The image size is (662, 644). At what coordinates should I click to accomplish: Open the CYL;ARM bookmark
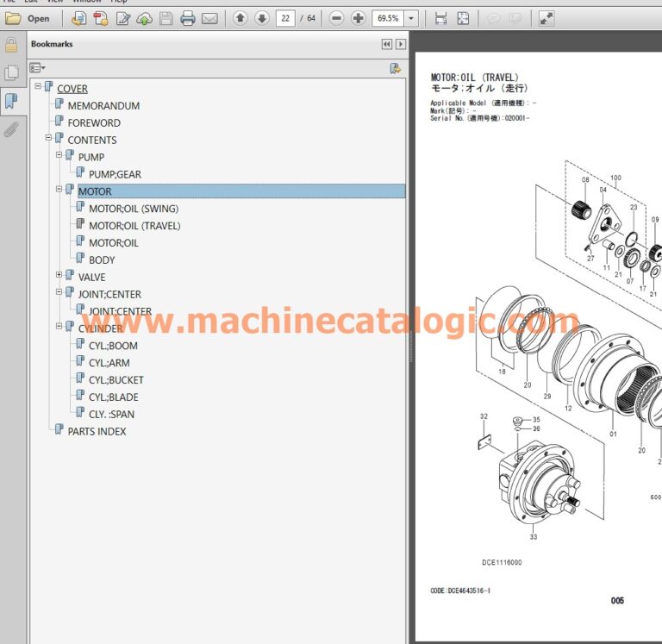coord(109,363)
